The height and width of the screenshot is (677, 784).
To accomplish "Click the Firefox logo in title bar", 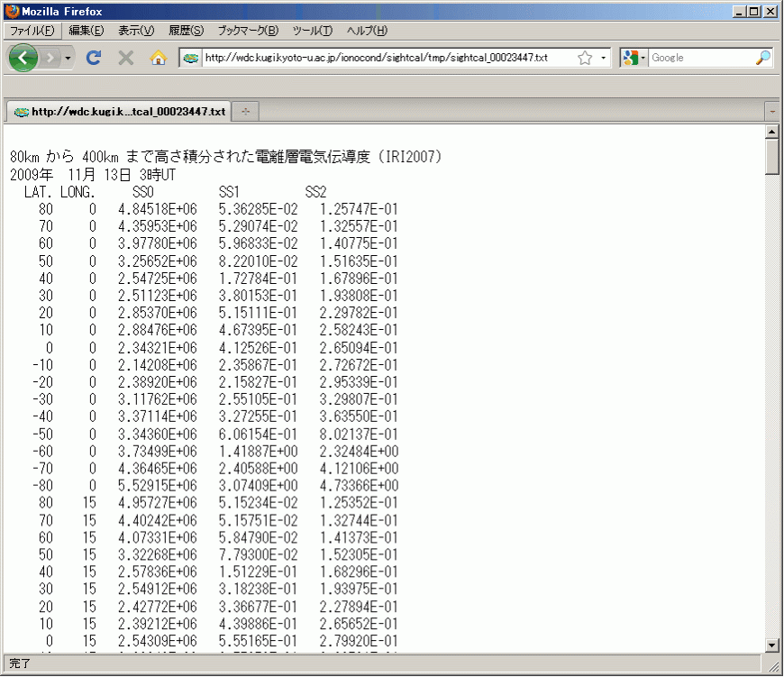I will coord(13,11).
